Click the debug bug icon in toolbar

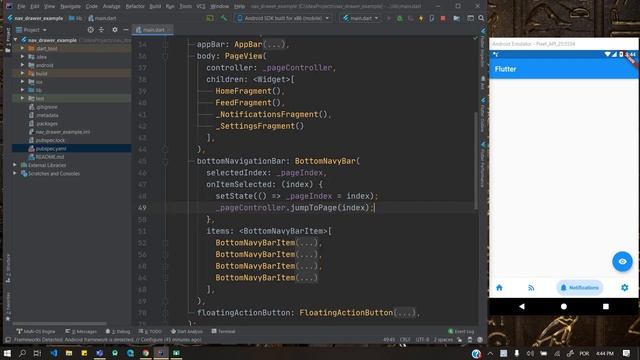click(x=400, y=18)
